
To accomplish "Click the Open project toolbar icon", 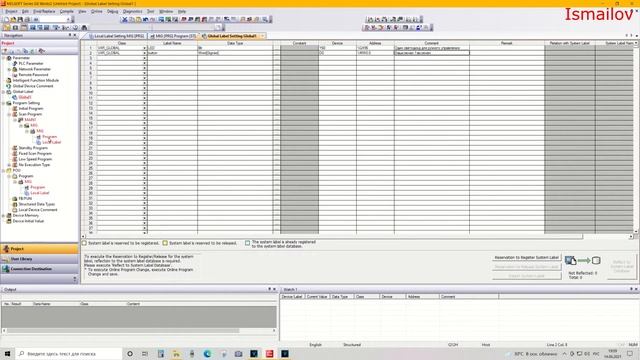I will click(13, 19).
